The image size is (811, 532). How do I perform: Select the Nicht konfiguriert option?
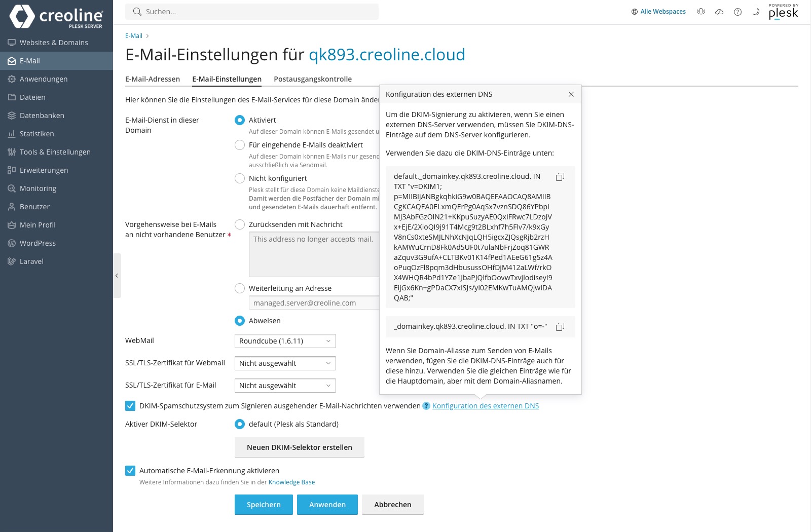240,178
